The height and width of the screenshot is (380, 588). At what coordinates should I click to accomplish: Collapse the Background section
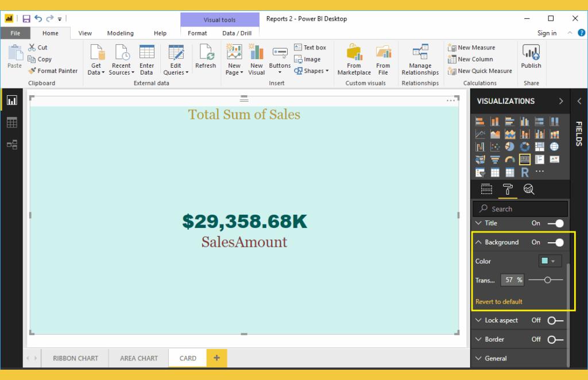[x=478, y=242]
